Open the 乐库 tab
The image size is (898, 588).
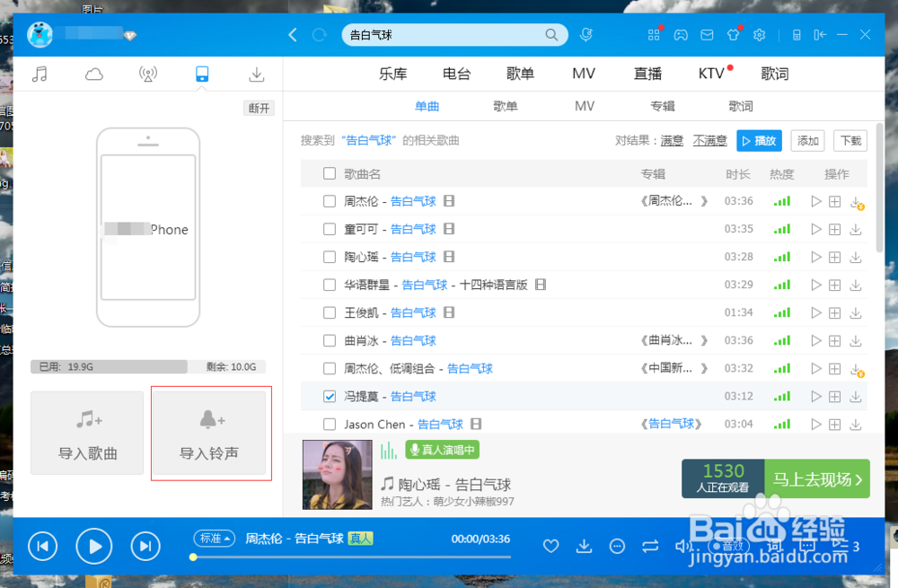[x=393, y=74]
